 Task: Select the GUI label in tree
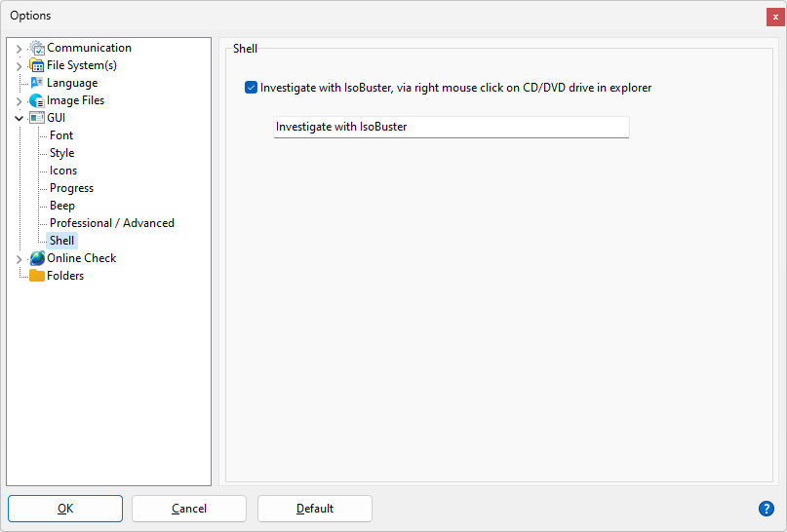pyautogui.click(x=57, y=118)
